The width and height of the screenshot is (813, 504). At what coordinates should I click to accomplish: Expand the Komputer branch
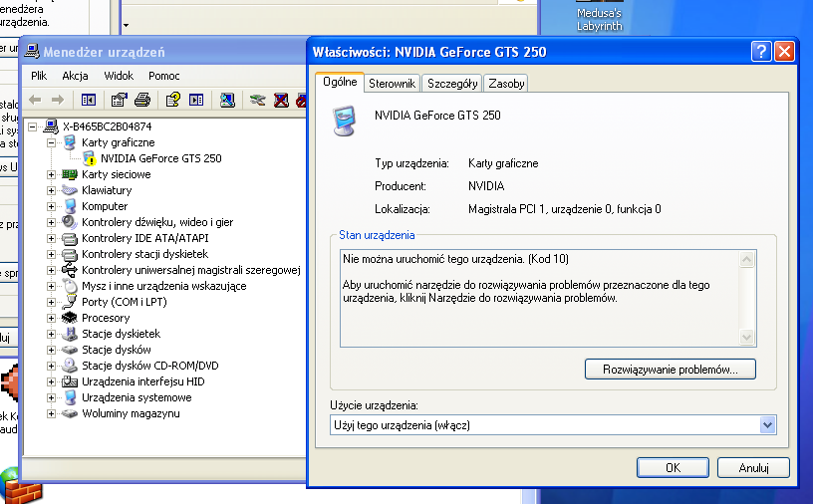tap(51, 206)
